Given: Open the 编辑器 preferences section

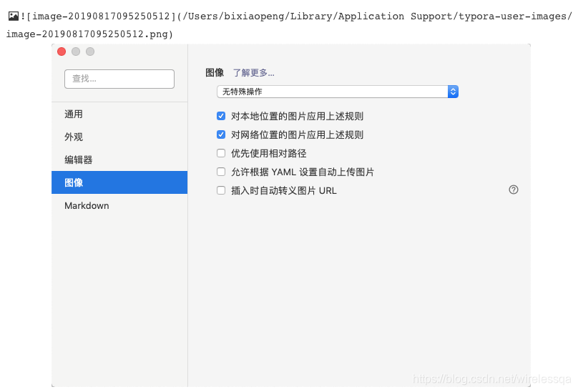Looking at the screenshot, I should tap(119, 160).
